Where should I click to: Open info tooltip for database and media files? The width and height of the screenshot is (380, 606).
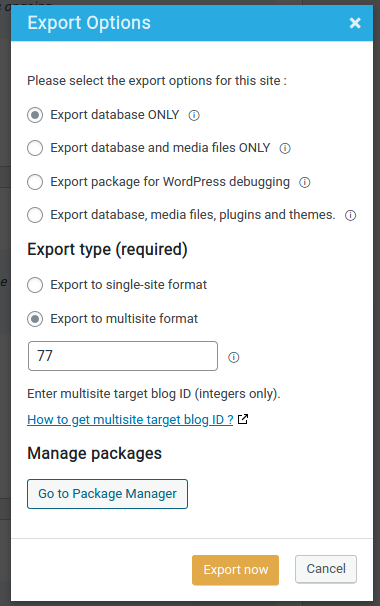(x=285, y=148)
